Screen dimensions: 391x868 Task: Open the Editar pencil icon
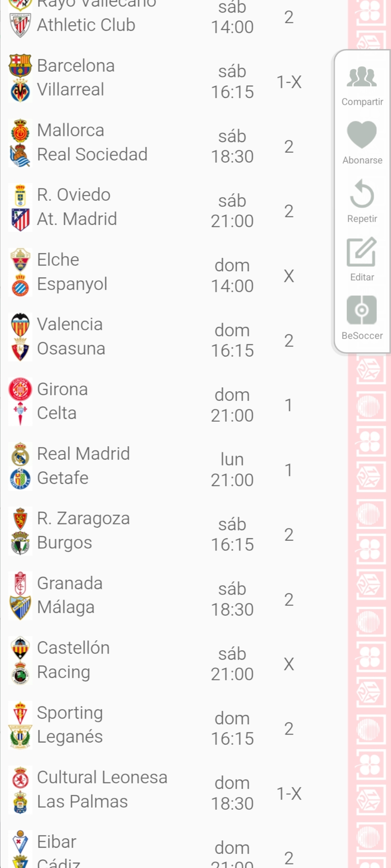(x=362, y=252)
